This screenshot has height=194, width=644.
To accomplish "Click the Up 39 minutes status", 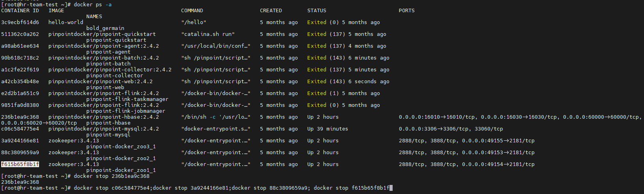I will (x=328, y=129).
